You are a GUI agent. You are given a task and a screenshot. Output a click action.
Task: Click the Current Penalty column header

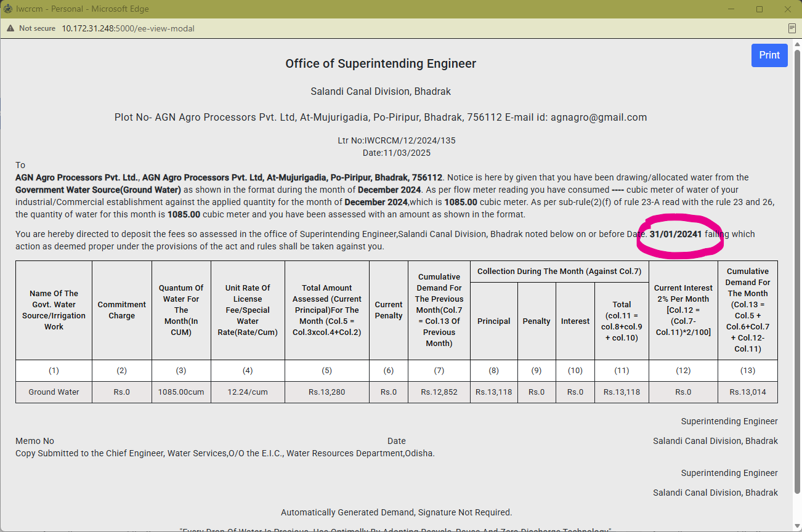(389, 310)
